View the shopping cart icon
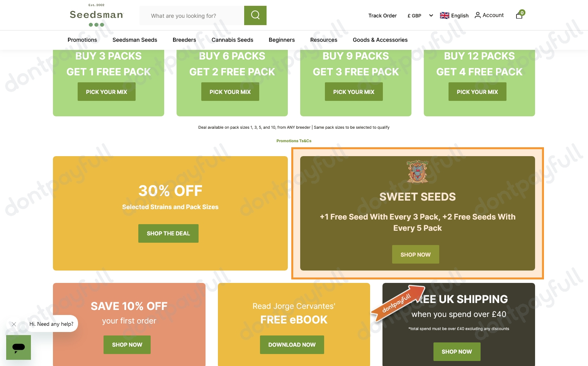This screenshot has width=588, height=366. coord(519,16)
